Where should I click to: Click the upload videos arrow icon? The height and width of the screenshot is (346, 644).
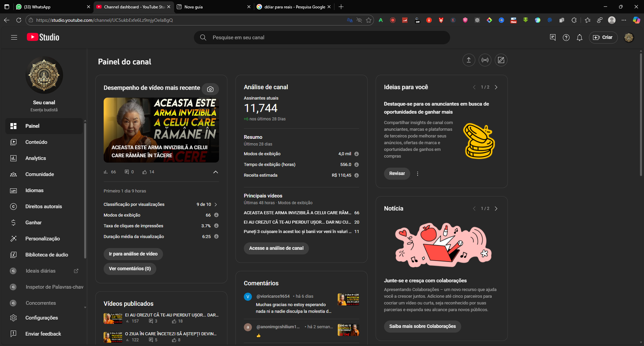(469, 60)
